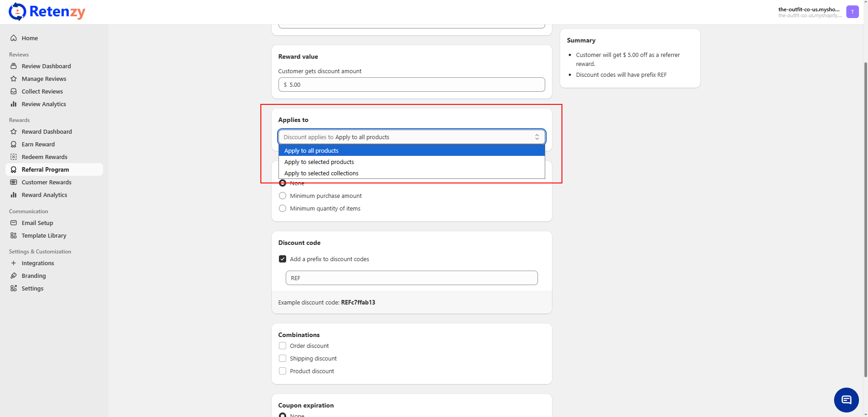Click the Branding brush icon
Viewport: 868px width, 417px height.
point(14,276)
